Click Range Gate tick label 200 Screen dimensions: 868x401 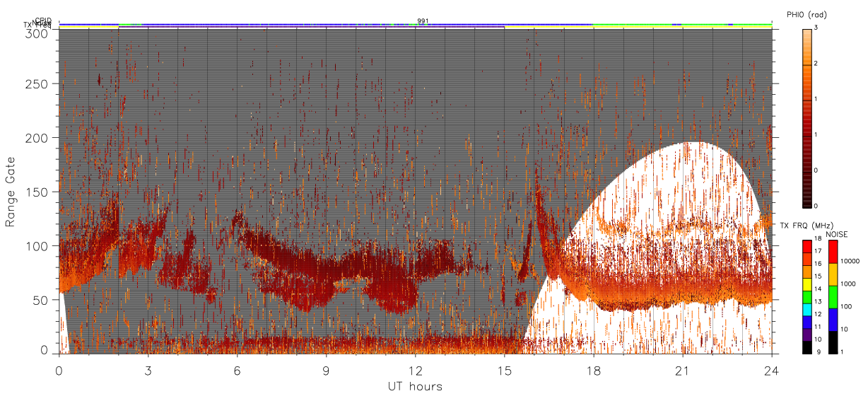point(36,138)
